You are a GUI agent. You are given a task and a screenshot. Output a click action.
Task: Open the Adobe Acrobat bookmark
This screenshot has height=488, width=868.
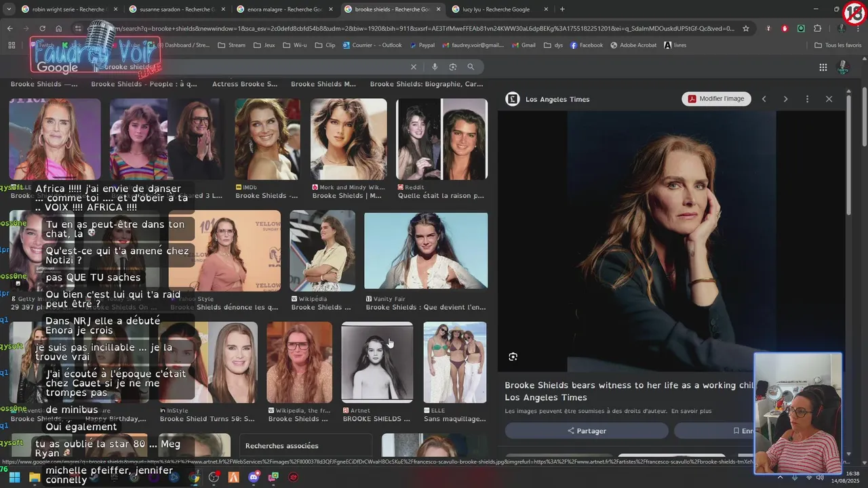[x=634, y=45]
